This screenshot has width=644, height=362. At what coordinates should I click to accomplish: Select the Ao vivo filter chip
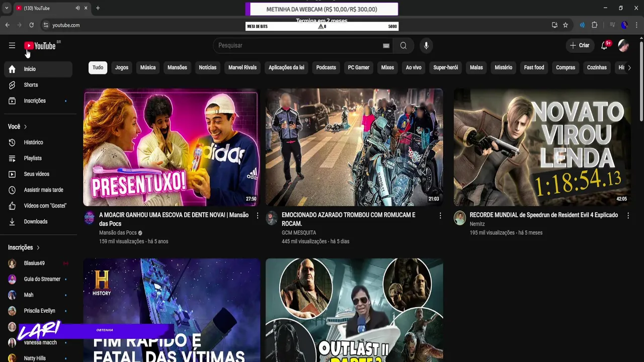(414, 67)
